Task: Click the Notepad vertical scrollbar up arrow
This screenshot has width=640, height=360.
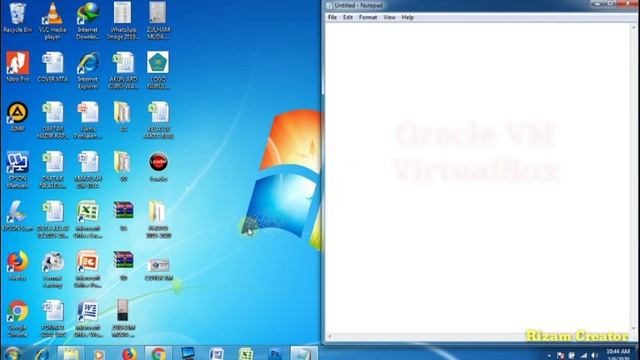Action: pyautogui.click(x=634, y=27)
